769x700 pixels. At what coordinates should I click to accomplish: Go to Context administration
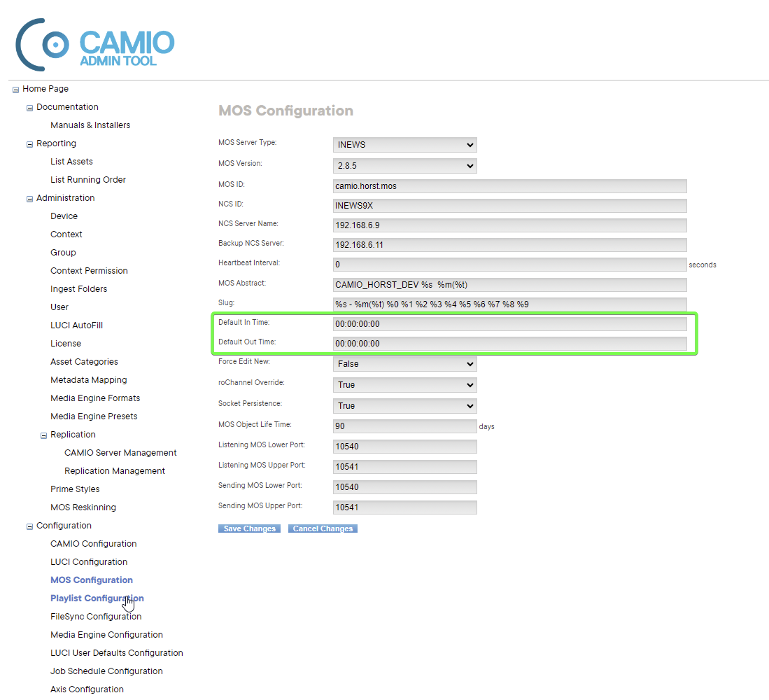click(66, 234)
